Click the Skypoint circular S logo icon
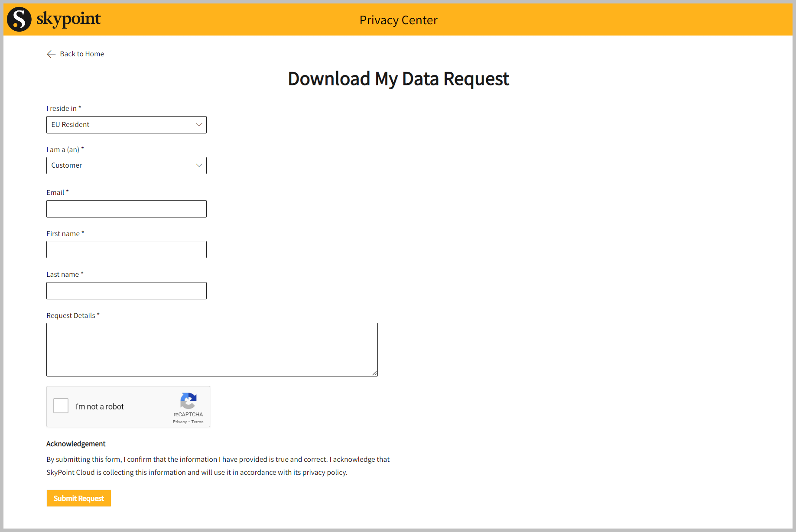 (x=19, y=19)
